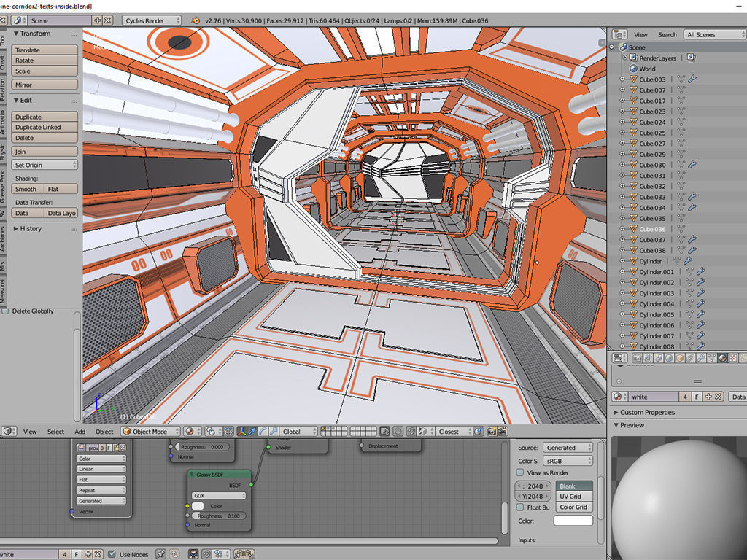Click the copy nodes icon in node editor header
The width and height of the screenshot is (747, 560).
pyautogui.click(x=239, y=554)
